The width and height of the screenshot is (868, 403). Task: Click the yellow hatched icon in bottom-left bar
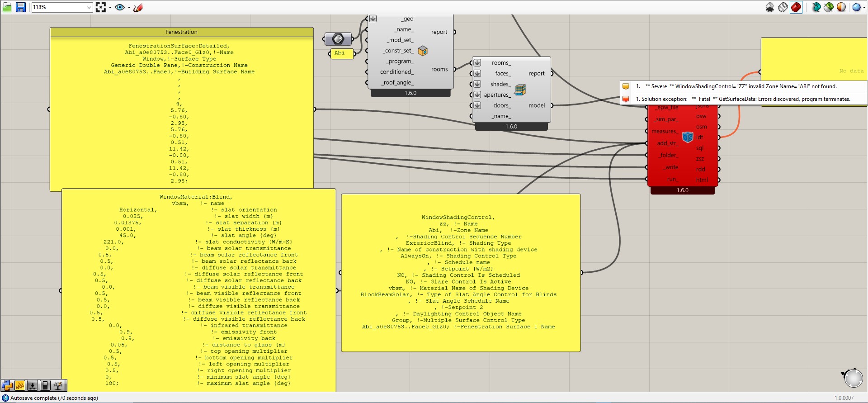pyautogui.click(x=20, y=385)
